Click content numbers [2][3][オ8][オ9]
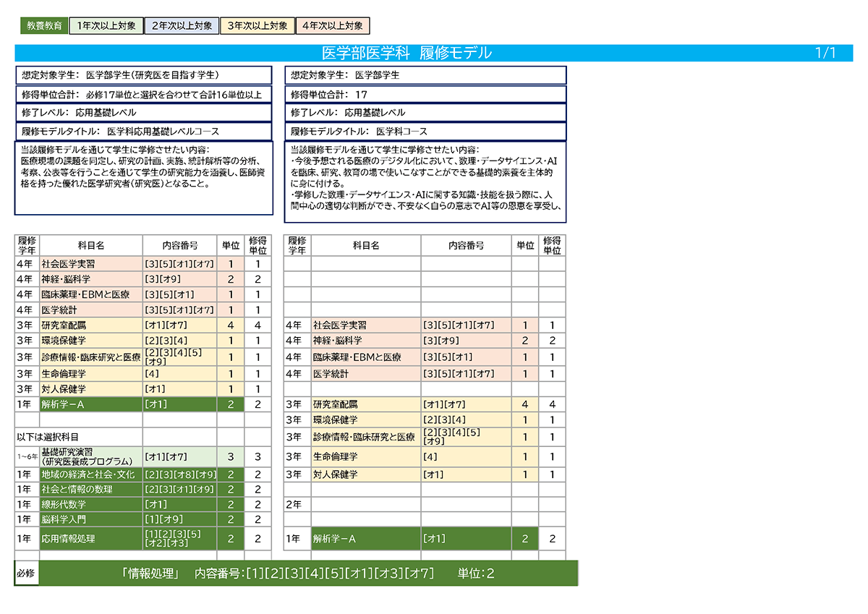Image resolution: width=868 pixels, height=614 pixels. (180, 474)
